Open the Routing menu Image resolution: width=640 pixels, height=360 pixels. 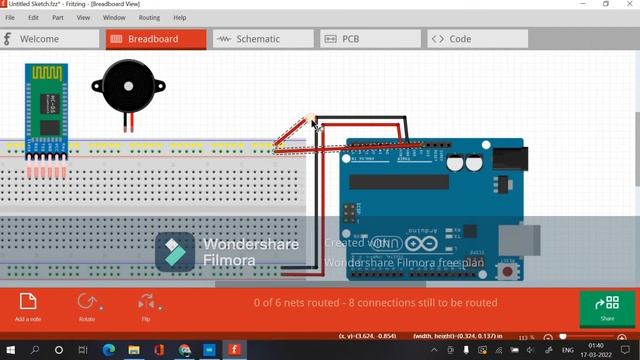pyautogui.click(x=149, y=18)
